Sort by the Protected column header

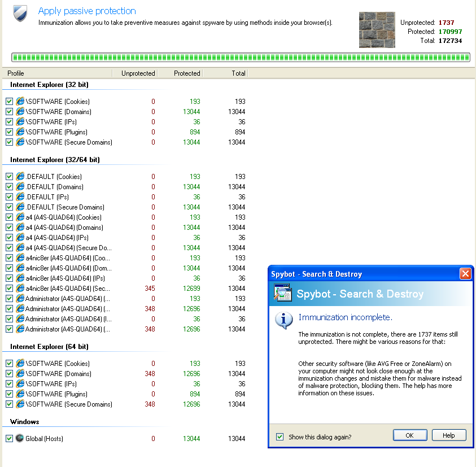180,73
